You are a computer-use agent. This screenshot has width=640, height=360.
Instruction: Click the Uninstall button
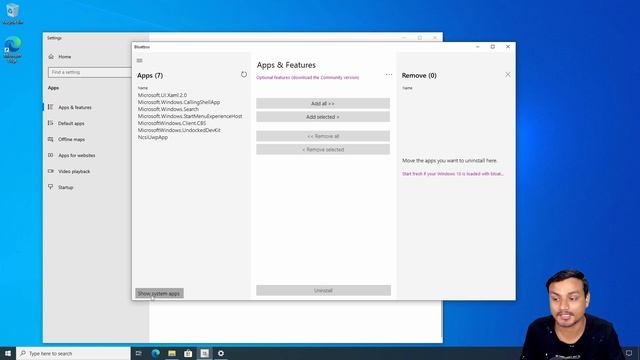pos(323,290)
